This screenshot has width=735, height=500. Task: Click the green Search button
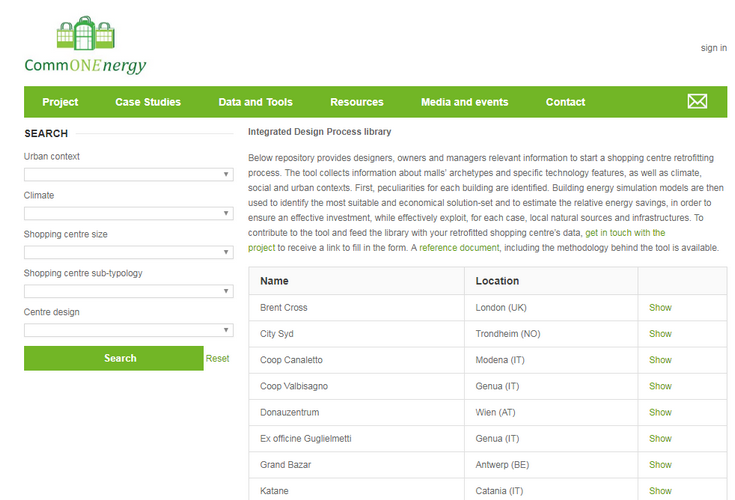point(114,358)
